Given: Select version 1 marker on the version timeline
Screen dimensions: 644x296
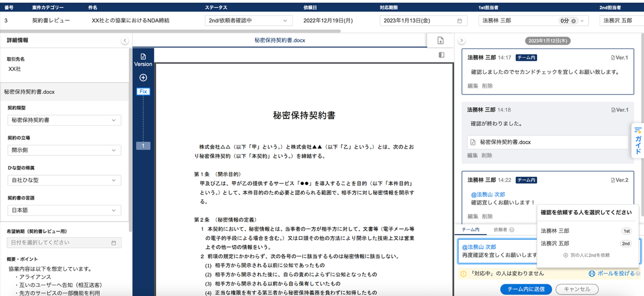Looking at the screenshot, I should click(x=143, y=146).
